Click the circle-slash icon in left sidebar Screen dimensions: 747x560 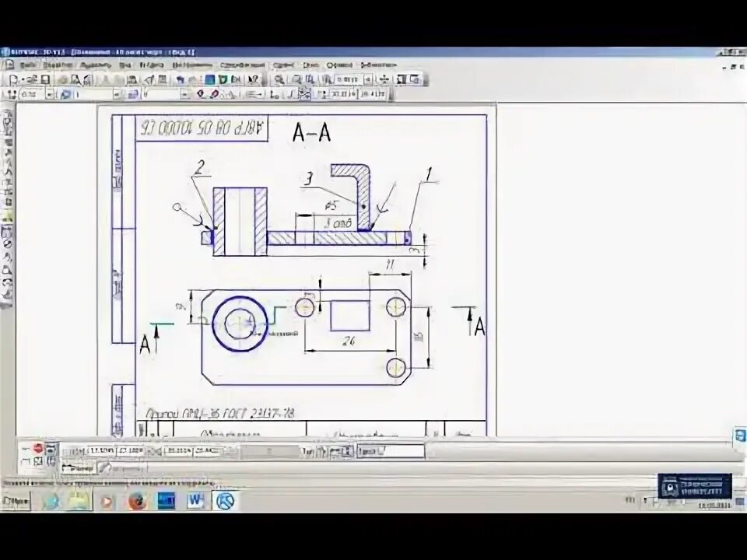coord(7,243)
